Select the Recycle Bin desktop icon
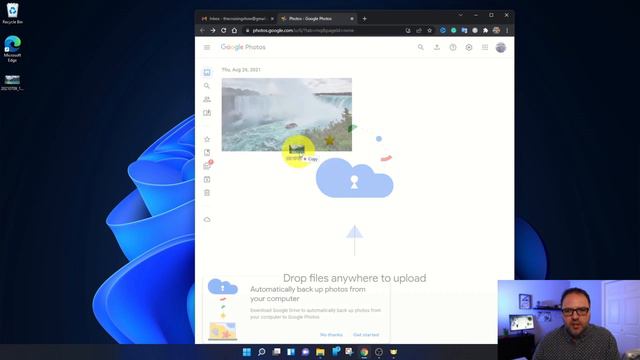The image size is (640, 360). point(13,13)
